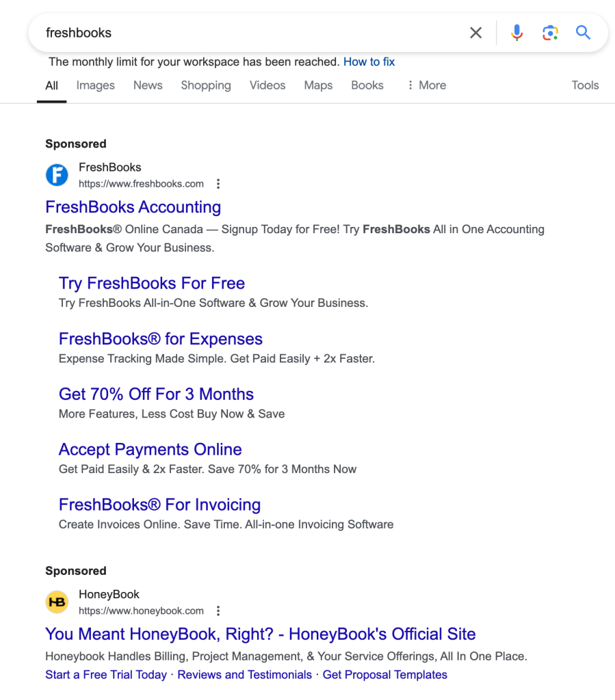
Task: Switch to the Shopping tab
Action: (205, 85)
